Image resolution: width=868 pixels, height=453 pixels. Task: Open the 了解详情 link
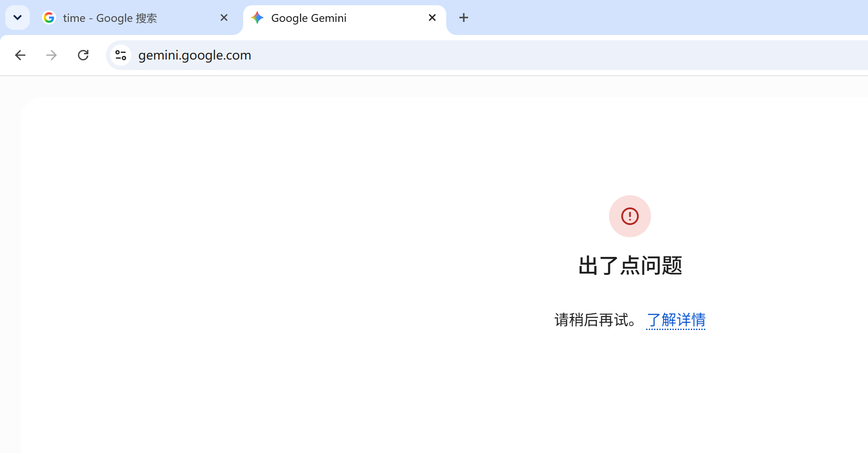[x=676, y=320]
